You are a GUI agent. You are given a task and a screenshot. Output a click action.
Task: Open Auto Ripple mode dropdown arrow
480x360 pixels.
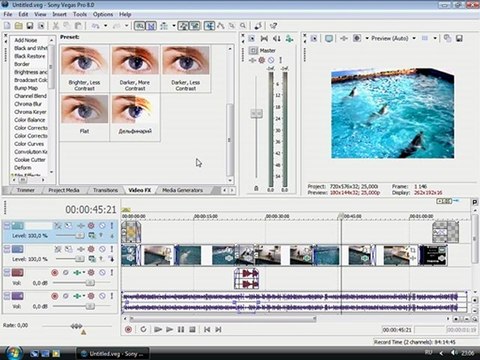(174, 26)
